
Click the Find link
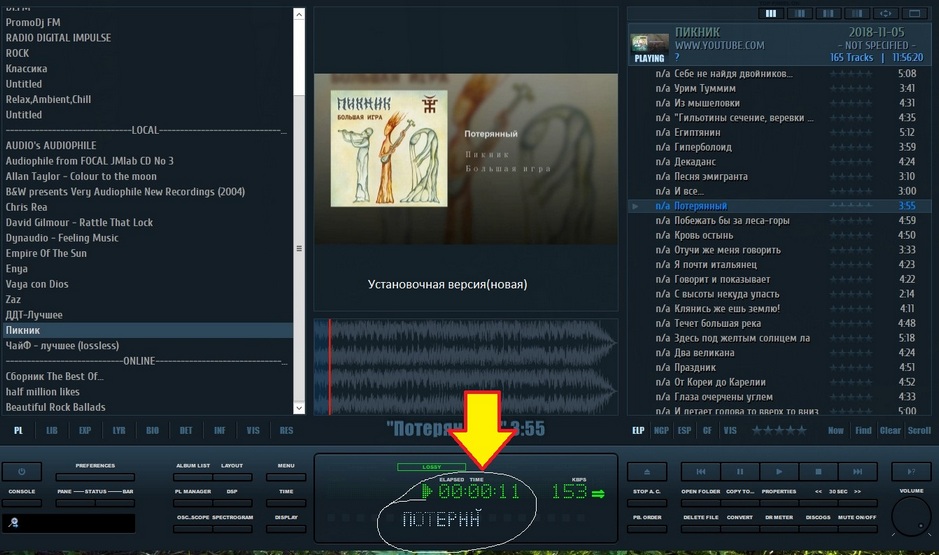[864, 430]
